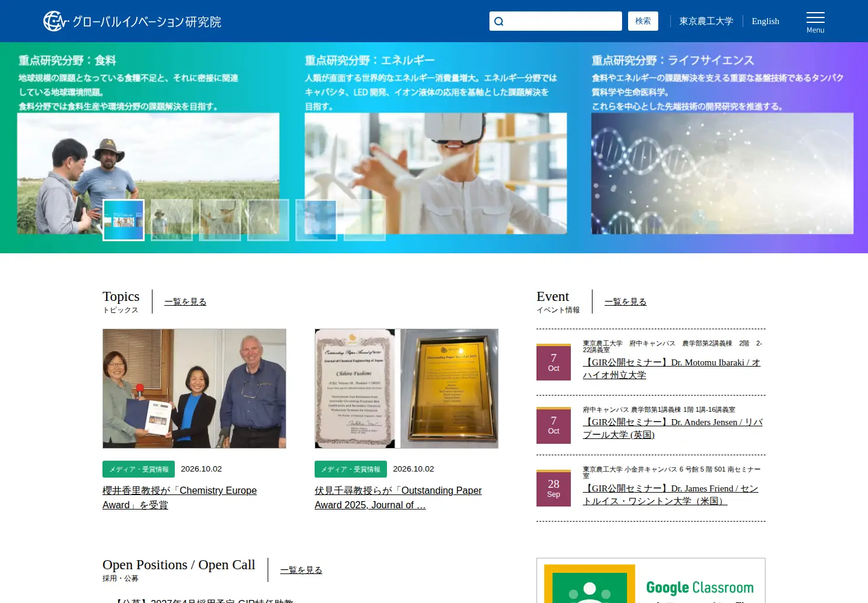The width and height of the screenshot is (868, 603).
Task: Click the 7 Oct date badge for Jensen seminar
Action: pyautogui.click(x=553, y=425)
